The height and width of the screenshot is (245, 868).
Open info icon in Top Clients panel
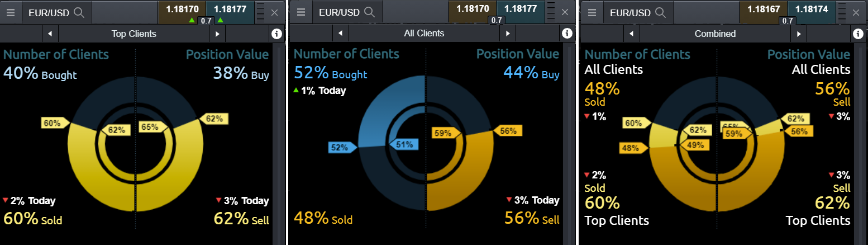click(x=276, y=34)
